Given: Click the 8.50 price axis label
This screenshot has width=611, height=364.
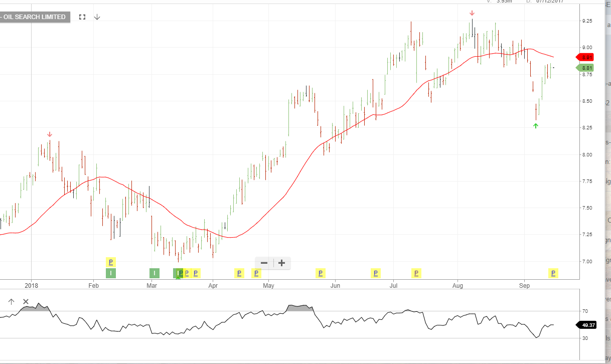Looking at the screenshot, I should coord(586,101).
